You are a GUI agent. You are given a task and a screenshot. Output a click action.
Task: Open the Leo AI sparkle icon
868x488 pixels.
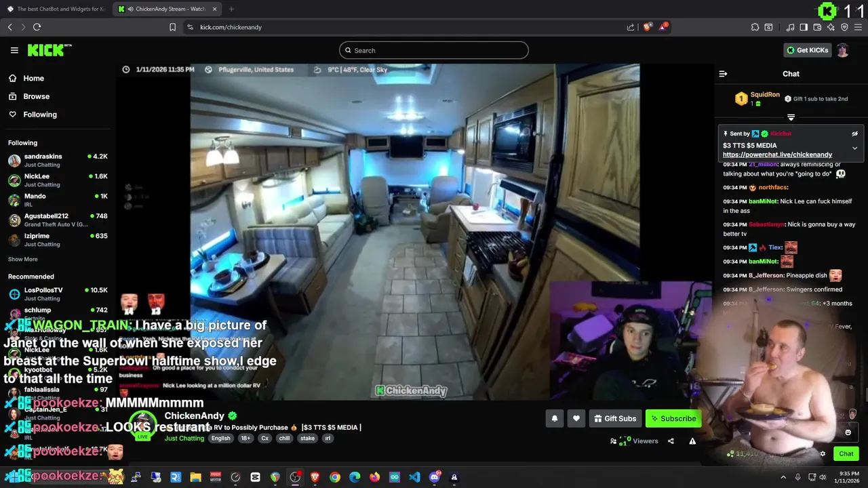(831, 27)
